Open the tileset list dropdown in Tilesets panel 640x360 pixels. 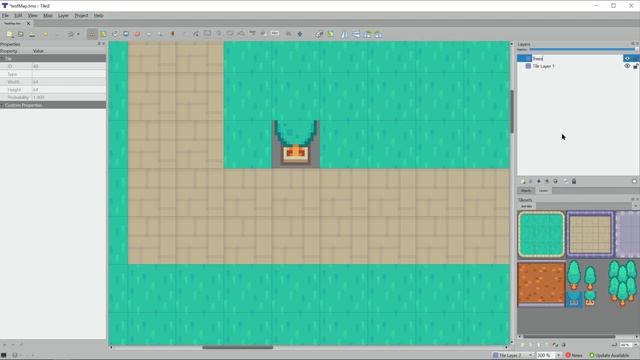[x=636, y=206]
